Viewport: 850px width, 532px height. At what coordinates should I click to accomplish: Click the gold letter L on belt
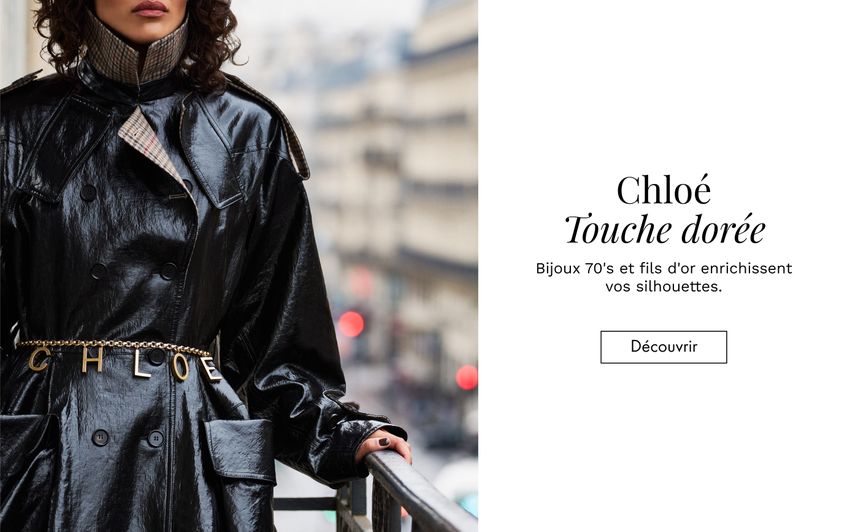coord(141,365)
